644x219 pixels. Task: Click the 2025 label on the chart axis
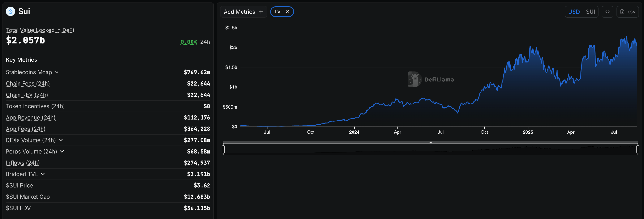click(528, 132)
